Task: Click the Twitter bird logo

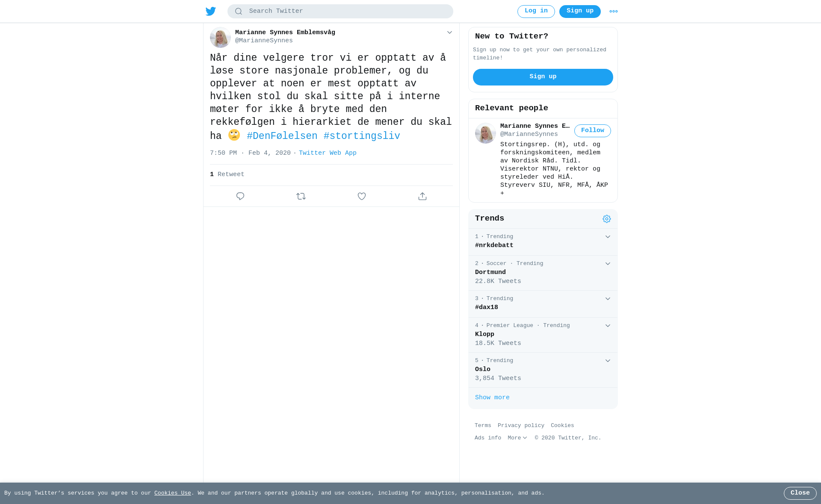Action: 211,11
